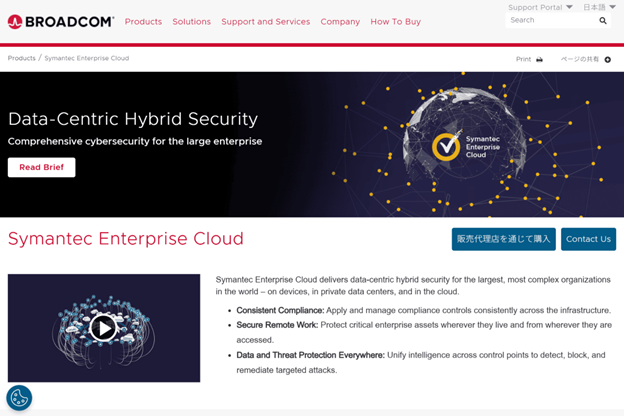Click the Symantec checkmark logo in banner
This screenshot has width=624, height=416.
point(446,146)
